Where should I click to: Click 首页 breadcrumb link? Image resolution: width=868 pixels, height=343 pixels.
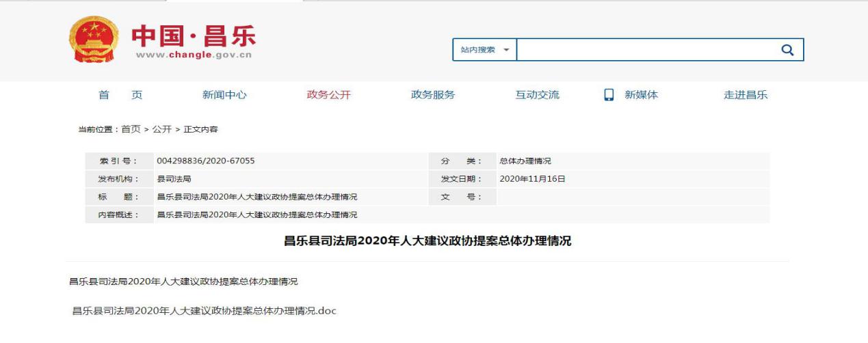coord(131,129)
